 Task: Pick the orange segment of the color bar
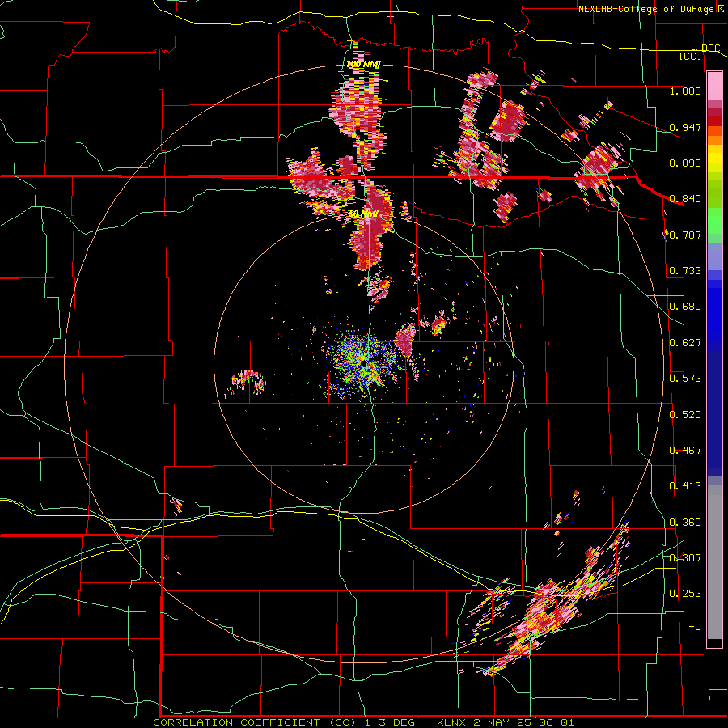[714, 139]
